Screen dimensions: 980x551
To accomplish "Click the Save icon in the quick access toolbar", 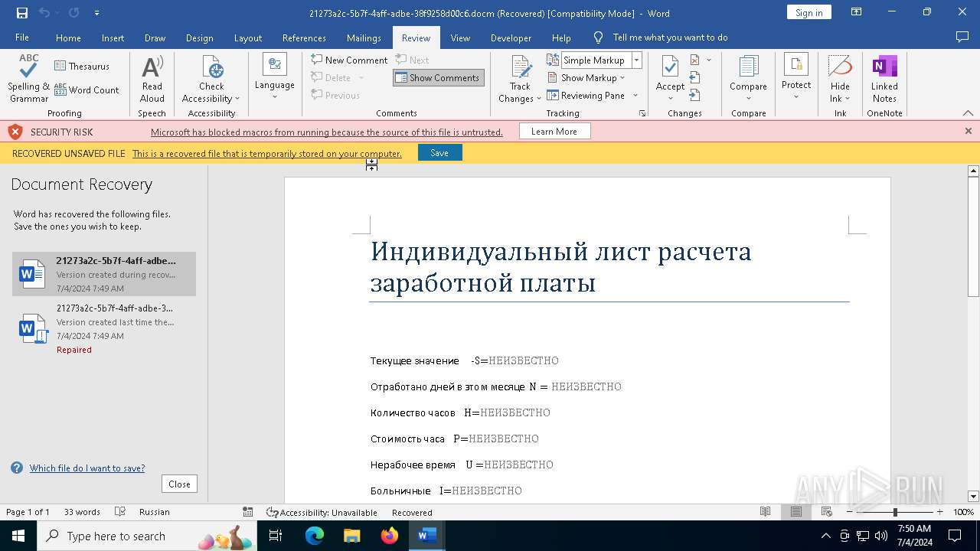I will [x=21, y=13].
